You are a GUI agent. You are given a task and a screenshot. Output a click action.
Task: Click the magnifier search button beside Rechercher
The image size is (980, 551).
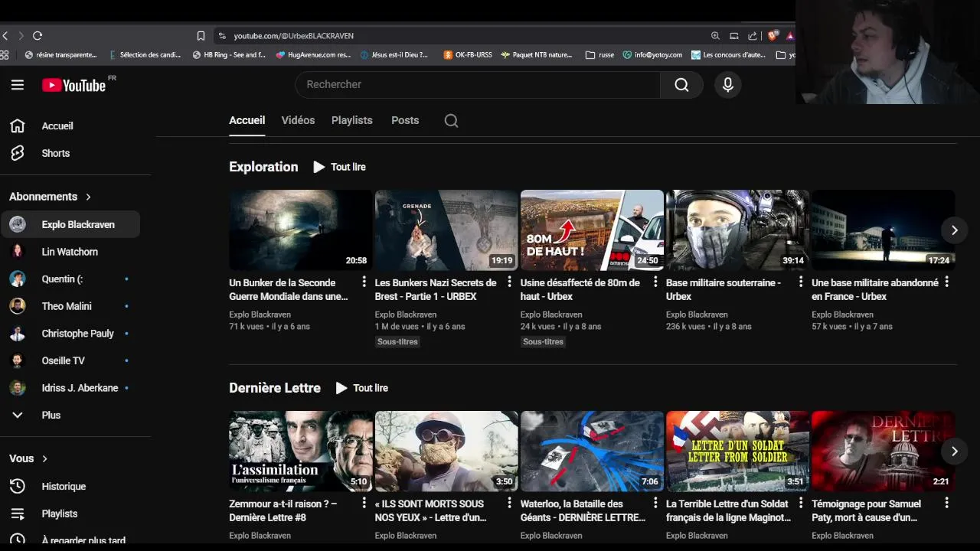[681, 85]
